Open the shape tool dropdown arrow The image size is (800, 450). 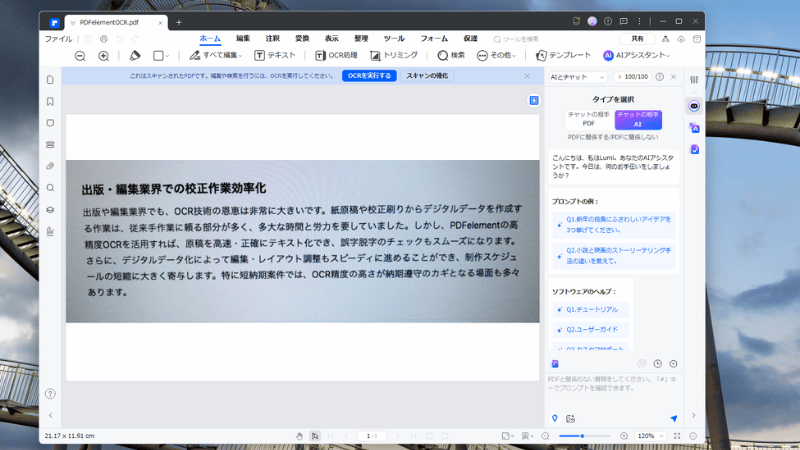coord(167,56)
